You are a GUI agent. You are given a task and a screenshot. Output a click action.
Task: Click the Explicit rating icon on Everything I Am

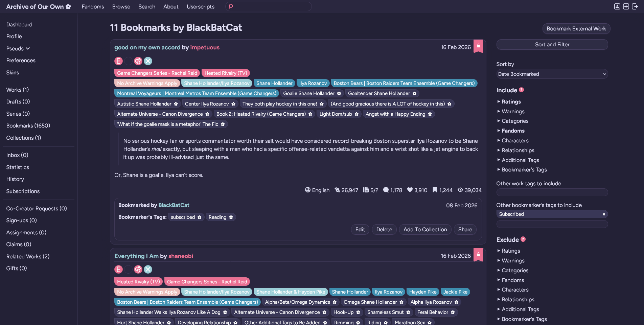pyautogui.click(x=118, y=269)
